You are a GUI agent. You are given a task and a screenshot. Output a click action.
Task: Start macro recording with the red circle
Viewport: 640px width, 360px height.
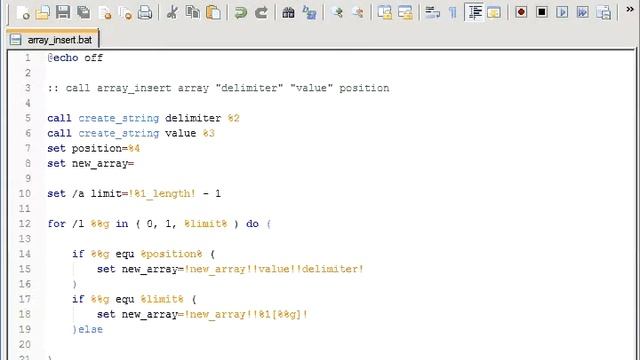(521, 13)
